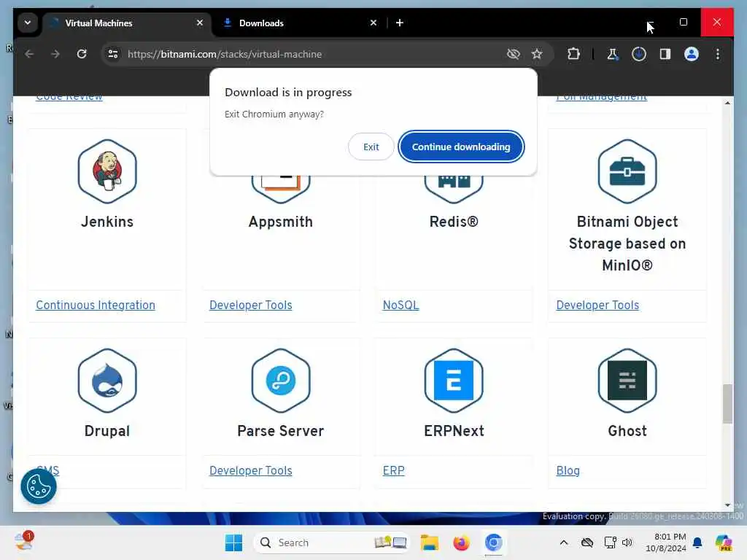Screen dimensions: 747x560
Task: Open the Windows Start menu
Action: click(233, 542)
